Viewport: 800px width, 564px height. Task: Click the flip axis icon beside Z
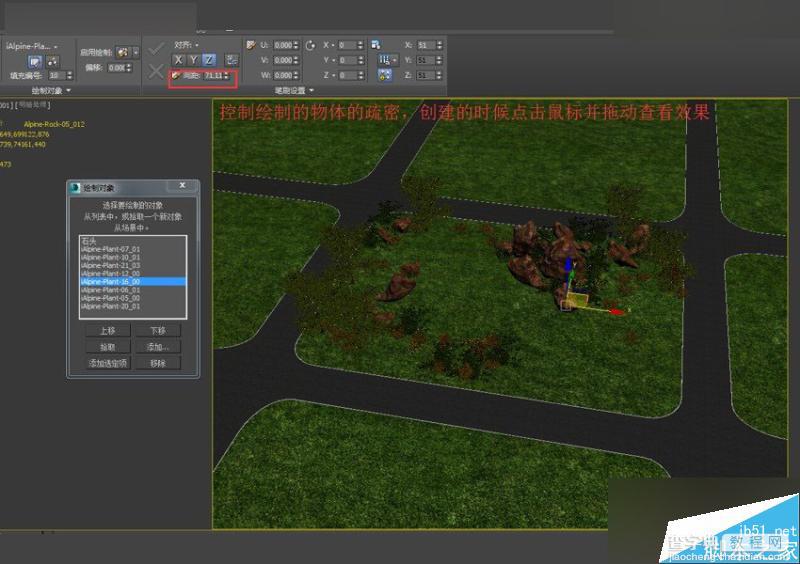click(231, 60)
